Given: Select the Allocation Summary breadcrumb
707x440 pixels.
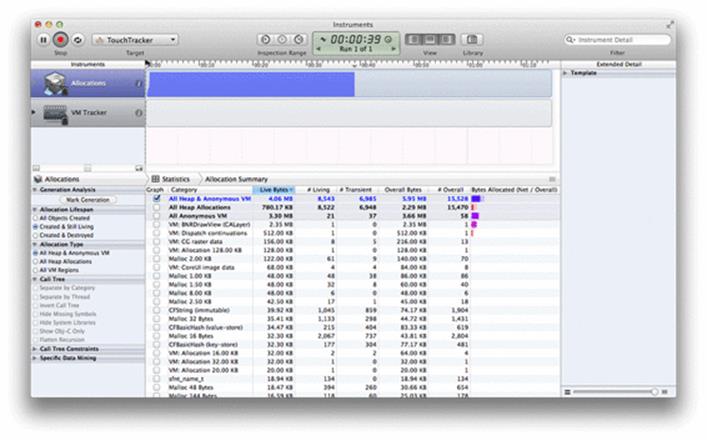Looking at the screenshot, I should tap(236, 179).
